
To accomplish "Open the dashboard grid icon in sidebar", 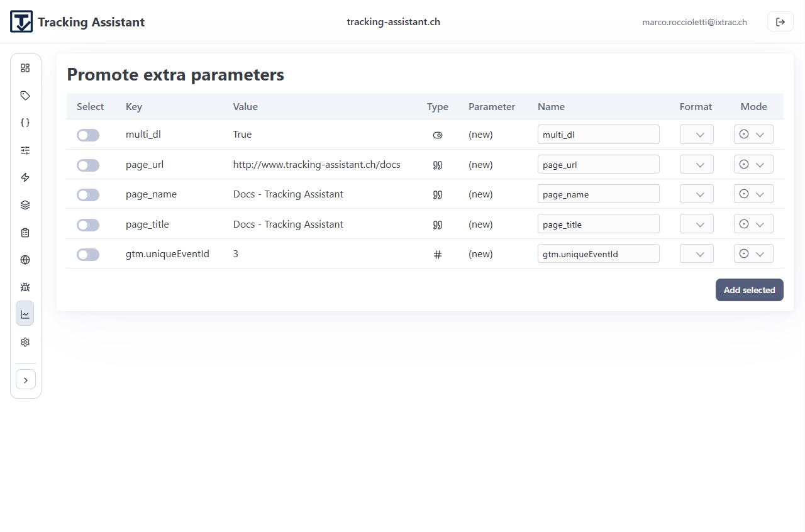I will (25, 68).
